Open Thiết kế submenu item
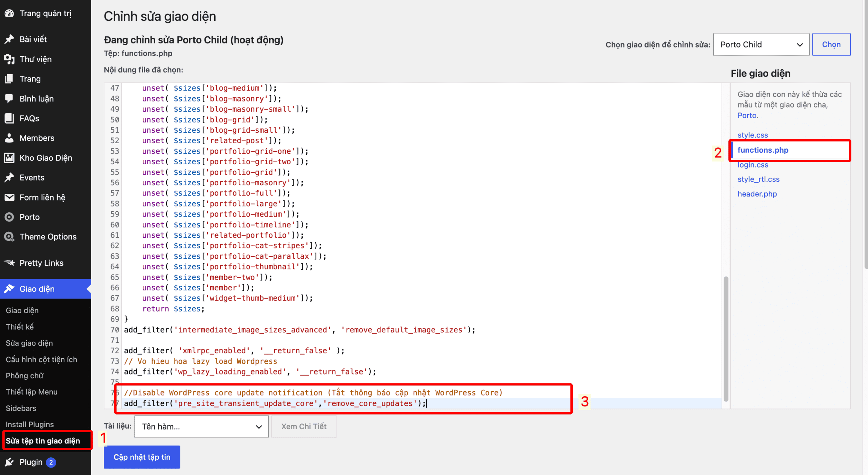This screenshot has width=868, height=475. (20, 327)
